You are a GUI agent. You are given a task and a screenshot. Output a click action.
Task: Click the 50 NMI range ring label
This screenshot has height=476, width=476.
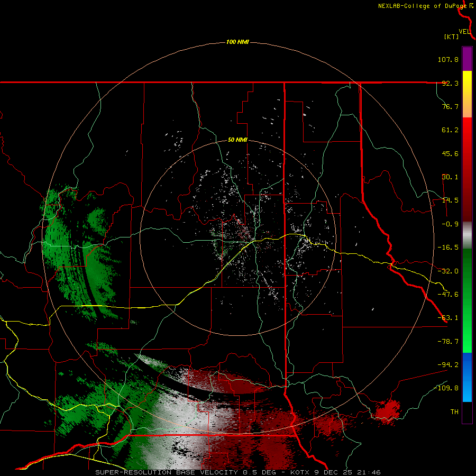coord(237,140)
